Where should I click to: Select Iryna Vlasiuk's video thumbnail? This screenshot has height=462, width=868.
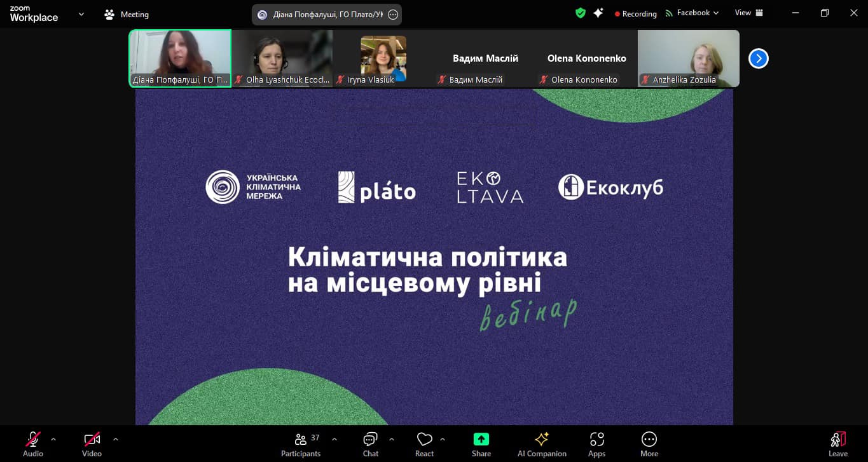tap(383, 58)
